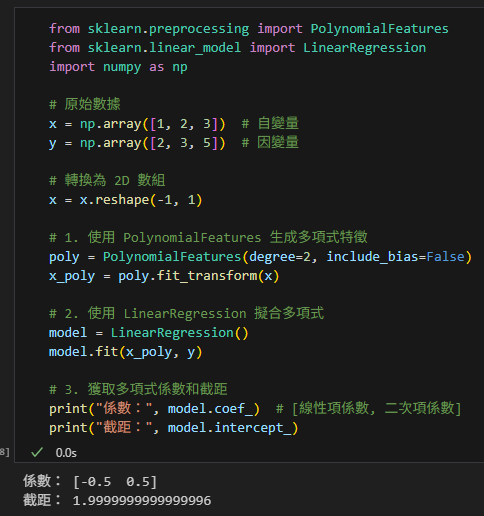Click the print line with model.intercept_
Viewport: 484px width, 516px height.
[174, 428]
